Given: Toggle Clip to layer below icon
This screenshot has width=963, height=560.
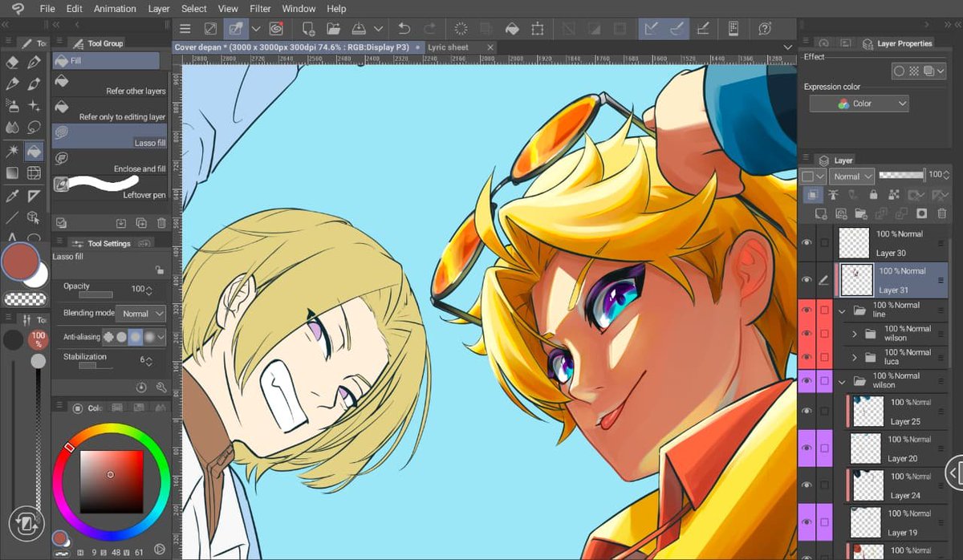Looking at the screenshot, I should pyautogui.click(x=813, y=194).
